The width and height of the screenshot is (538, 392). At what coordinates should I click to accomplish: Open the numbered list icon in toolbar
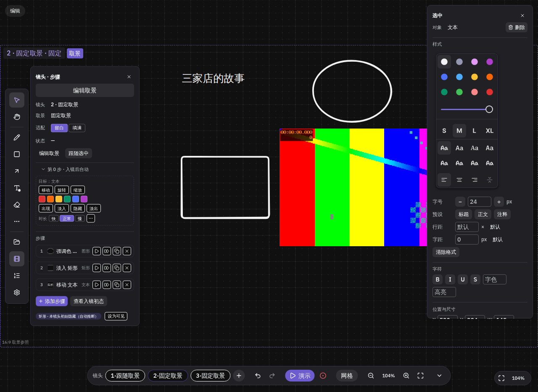tap(17, 276)
